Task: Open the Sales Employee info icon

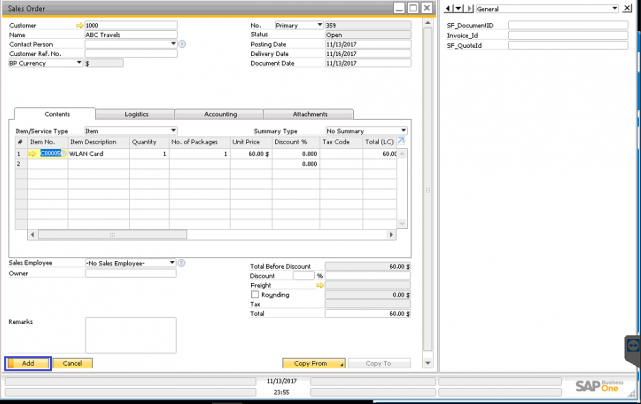Action: coord(182,263)
